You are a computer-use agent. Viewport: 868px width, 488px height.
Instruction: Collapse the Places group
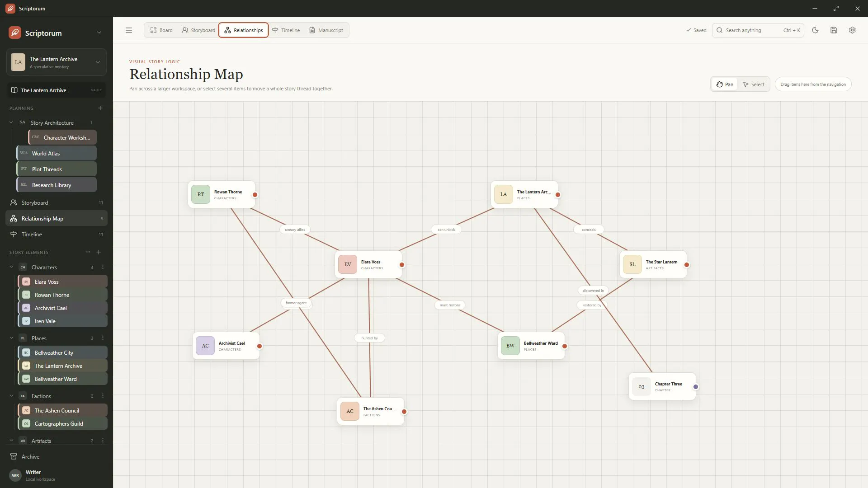pos(11,338)
